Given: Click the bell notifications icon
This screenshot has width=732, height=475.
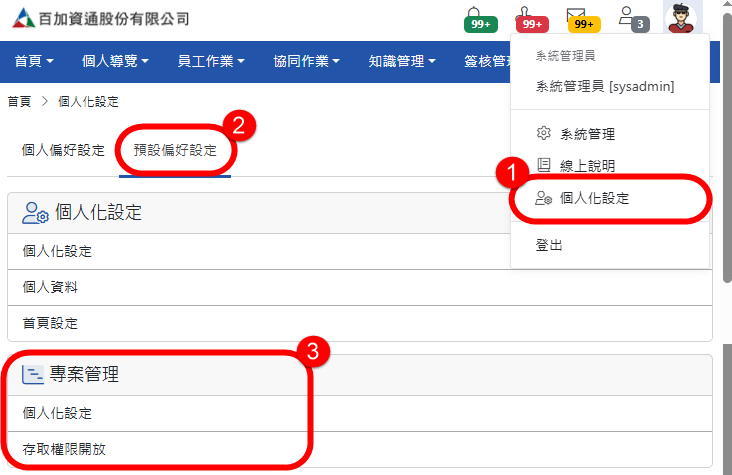Looking at the screenshot, I should pyautogui.click(x=479, y=17).
